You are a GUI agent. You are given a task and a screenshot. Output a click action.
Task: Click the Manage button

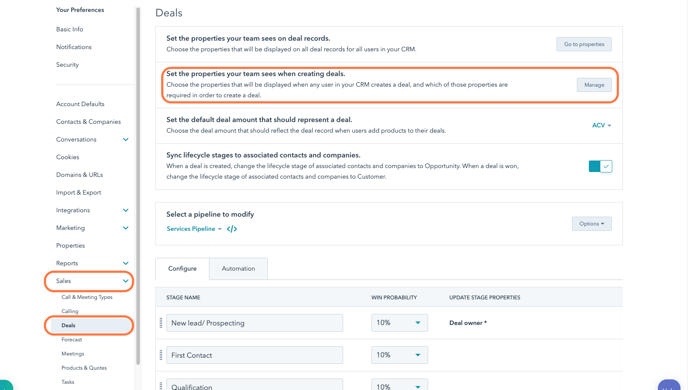click(594, 85)
